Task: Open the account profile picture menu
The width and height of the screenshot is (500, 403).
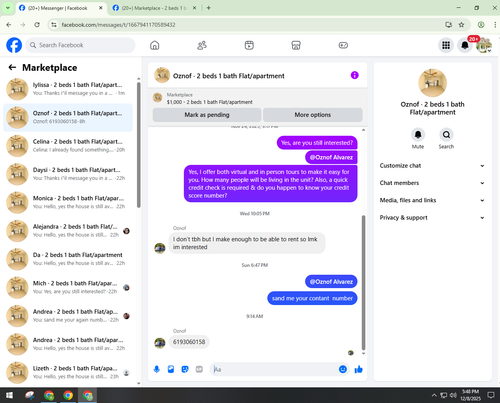Action: (x=484, y=45)
